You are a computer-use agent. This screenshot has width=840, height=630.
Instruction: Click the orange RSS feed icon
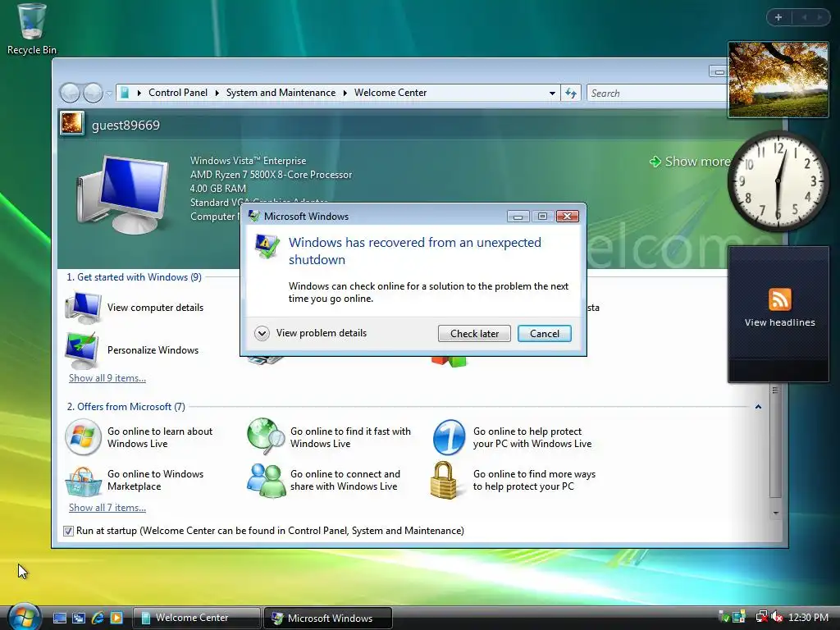[779, 299]
